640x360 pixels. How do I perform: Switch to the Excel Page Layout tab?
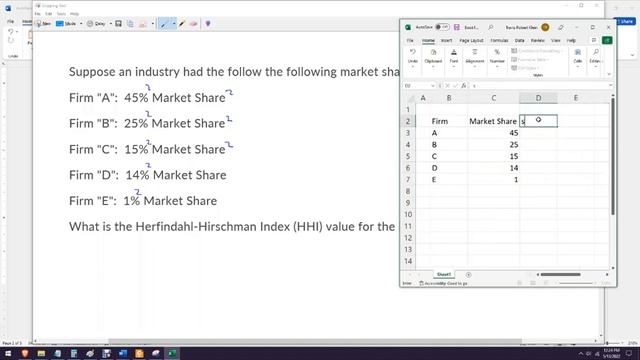coord(471,40)
